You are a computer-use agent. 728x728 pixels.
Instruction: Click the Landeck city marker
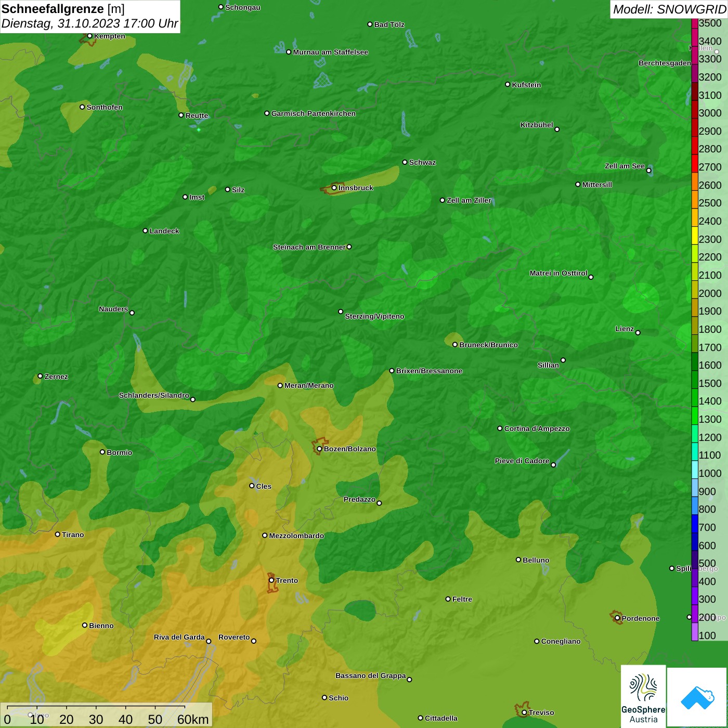145,230
